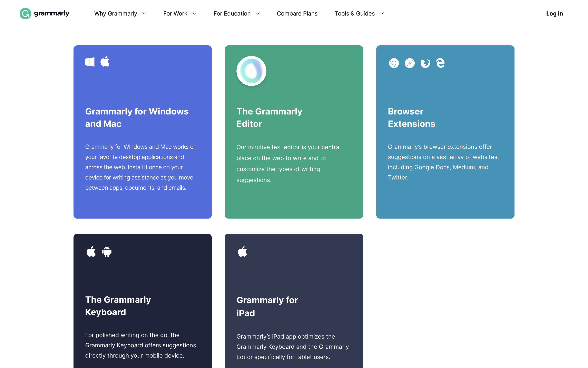Expand the Tools & Guides chevron
The width and height of the screenshot is (588, 368).
[x=382, y=14]
